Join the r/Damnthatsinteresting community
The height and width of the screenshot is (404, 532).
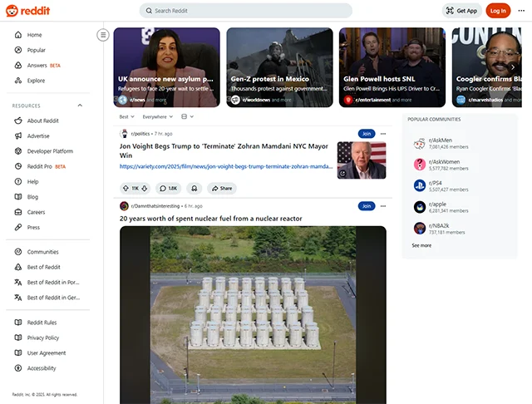pos(366,206)
